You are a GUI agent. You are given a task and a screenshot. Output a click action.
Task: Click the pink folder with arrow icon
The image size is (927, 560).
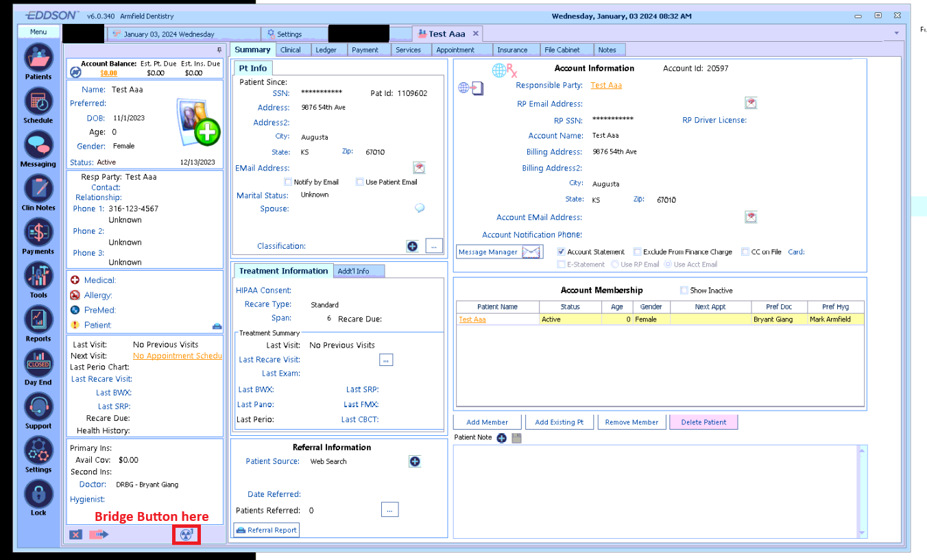pos(99,535)
